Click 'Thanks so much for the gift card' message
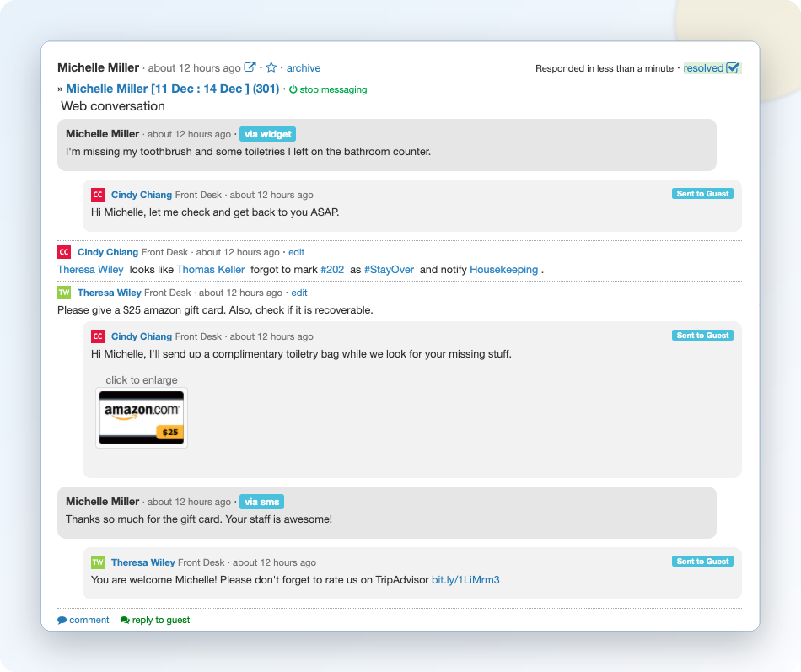The height and width of the screenshot is (672, 801). click(199, 519)
